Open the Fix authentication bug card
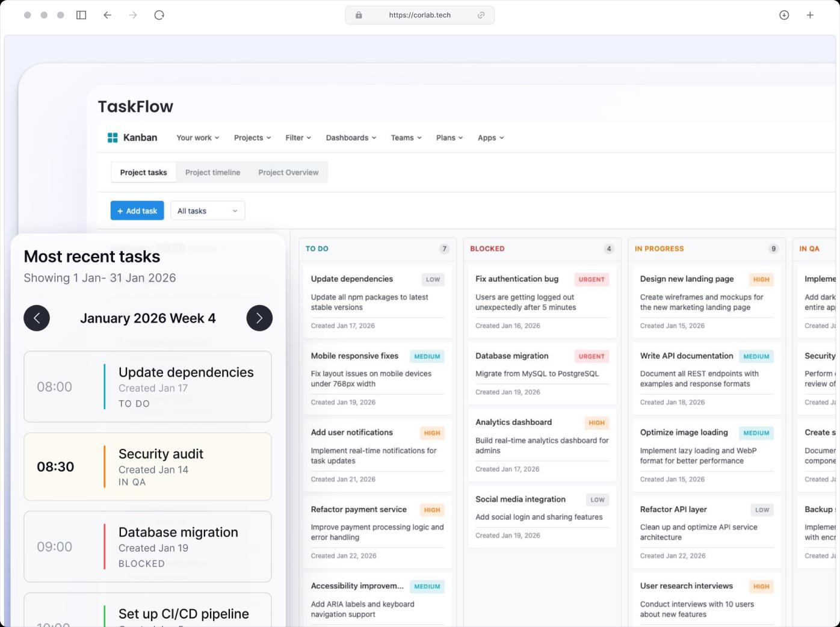Screen dimensions: 840x627 [x=542, y=302]
